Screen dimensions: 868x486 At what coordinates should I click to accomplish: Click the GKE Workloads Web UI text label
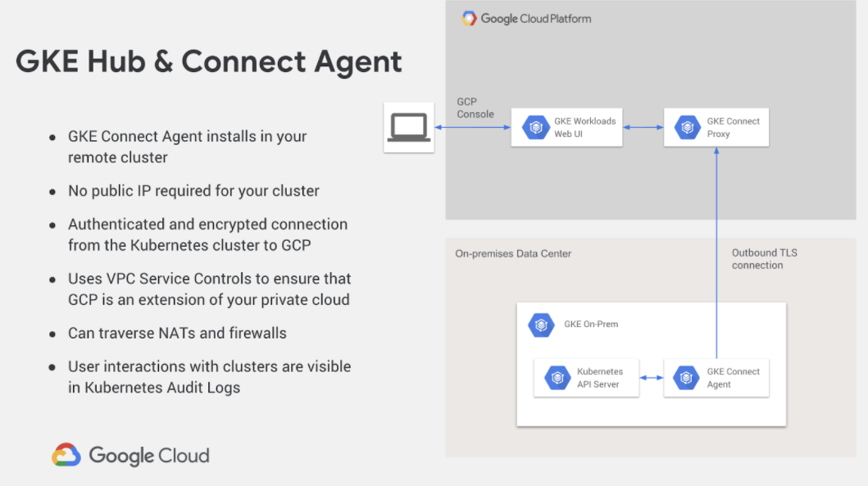point(584,127)
